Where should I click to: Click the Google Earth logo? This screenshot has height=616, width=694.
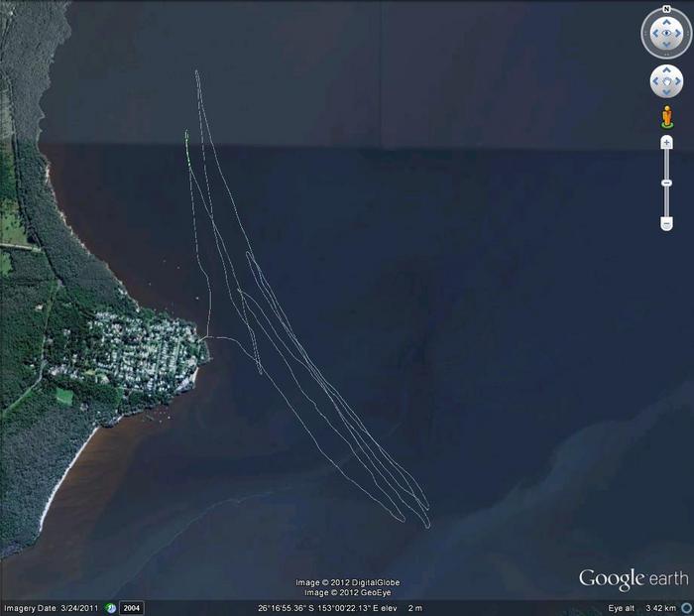click(633, 579)
